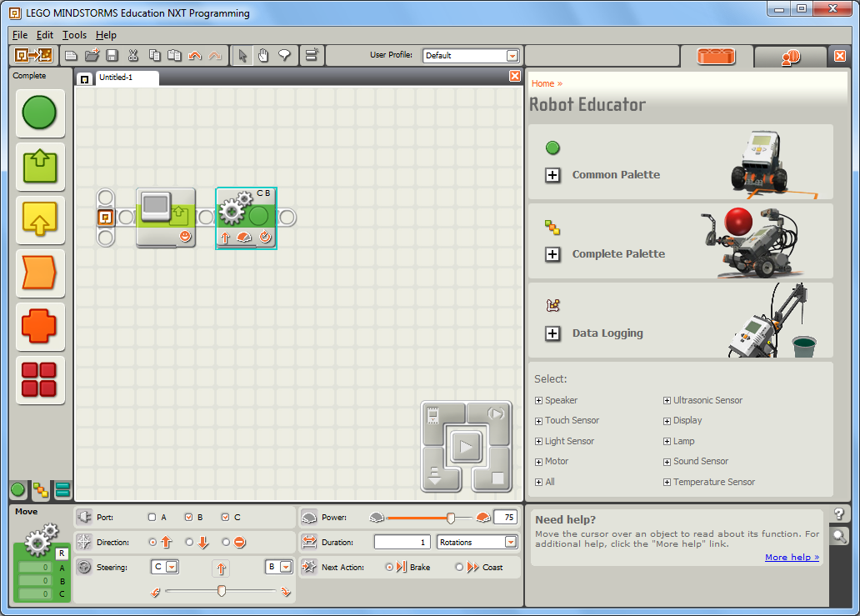The image size is (860, 616).
Task: Open the red Advanced blocks group
Action: tap(40, 379)
